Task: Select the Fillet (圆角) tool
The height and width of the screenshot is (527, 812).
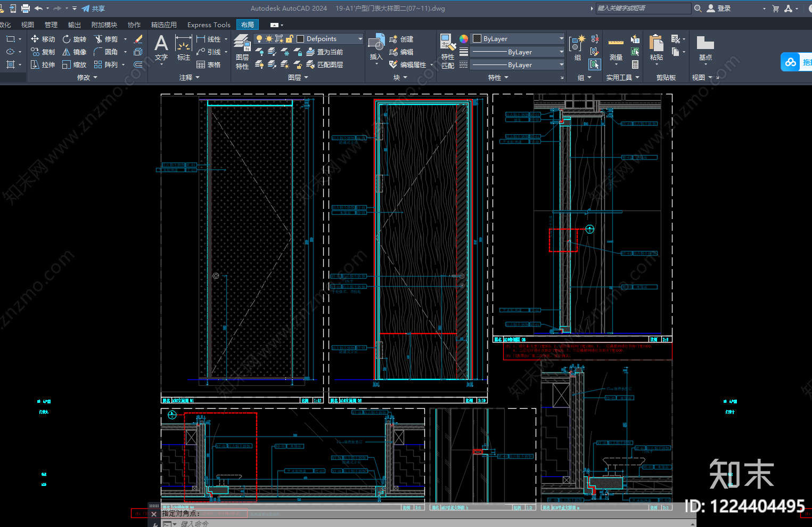Action: [106, 52]
